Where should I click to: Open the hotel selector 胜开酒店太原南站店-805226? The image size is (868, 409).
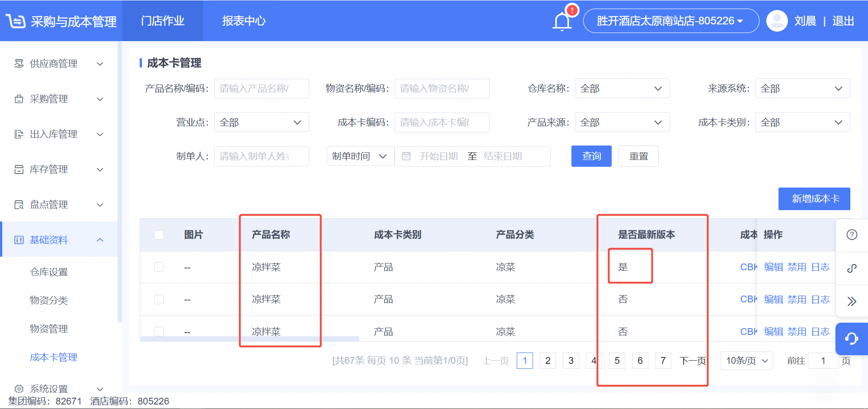tap(671, 21)
